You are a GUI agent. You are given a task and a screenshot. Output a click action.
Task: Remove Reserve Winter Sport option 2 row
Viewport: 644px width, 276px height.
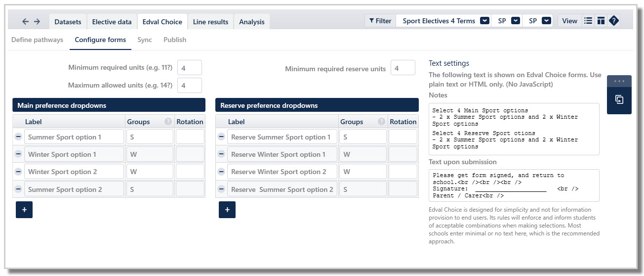221,172
